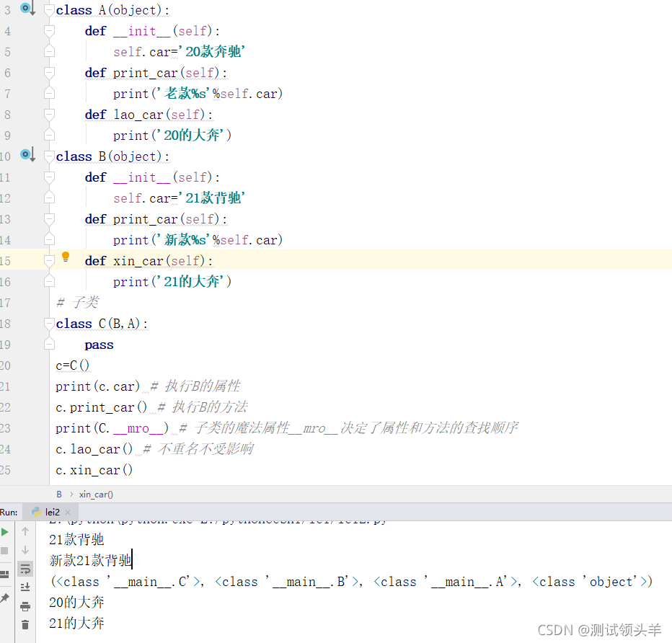Screen dimensions: 672x643
Task: Clear console with the trash icon
Action: (25, 625)
